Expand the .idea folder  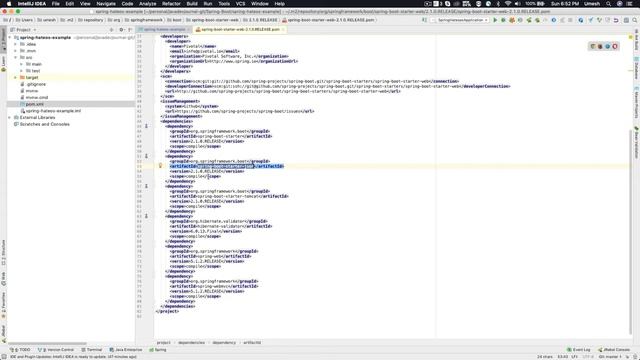16,44
